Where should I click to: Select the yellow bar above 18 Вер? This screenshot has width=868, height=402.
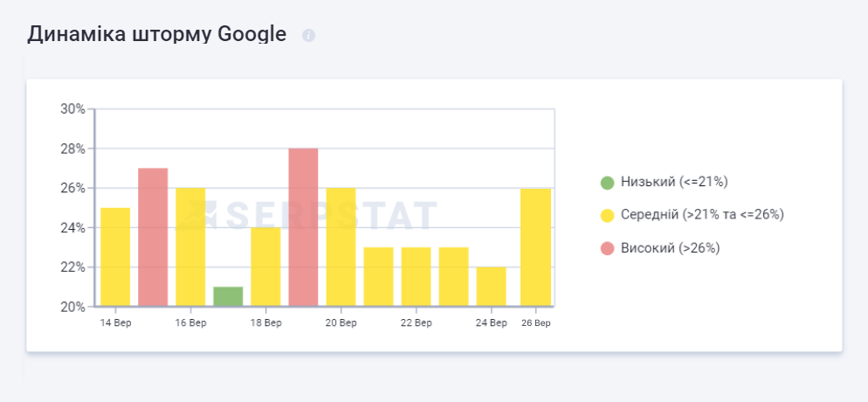265,267
